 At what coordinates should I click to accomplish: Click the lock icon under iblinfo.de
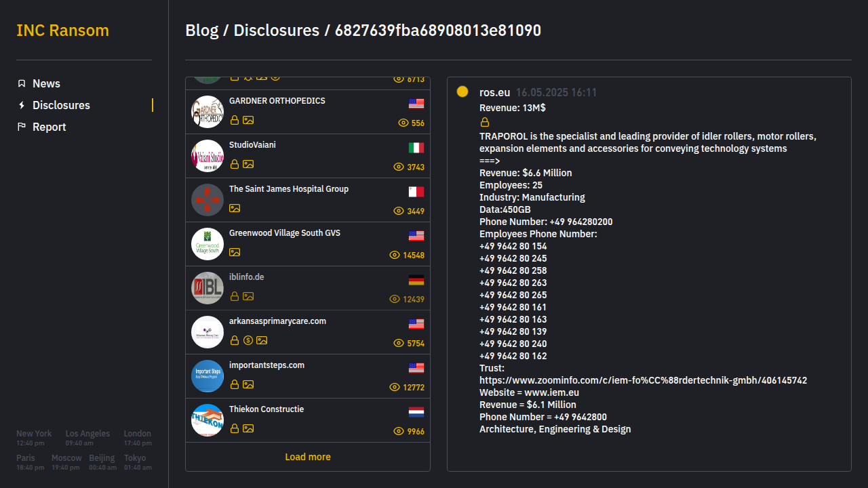[x=235, y=296]
